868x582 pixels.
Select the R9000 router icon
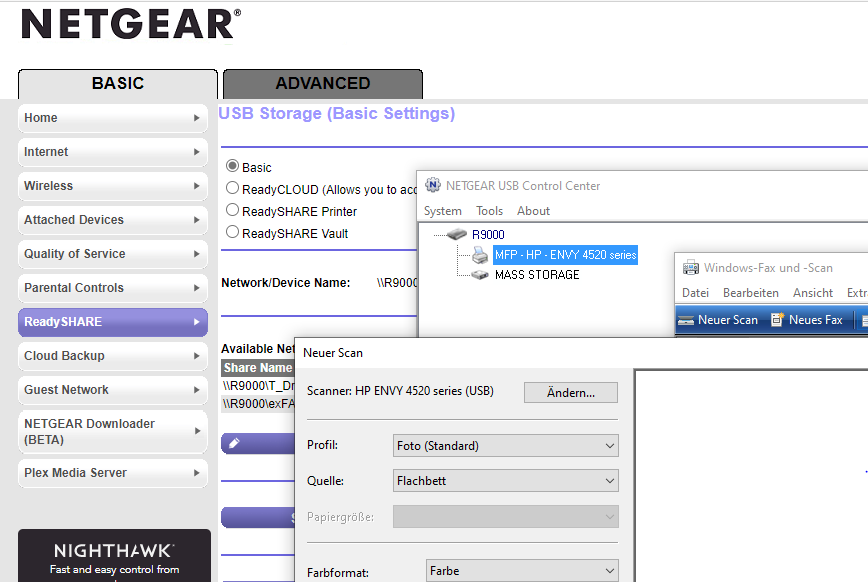pos(458,233)
